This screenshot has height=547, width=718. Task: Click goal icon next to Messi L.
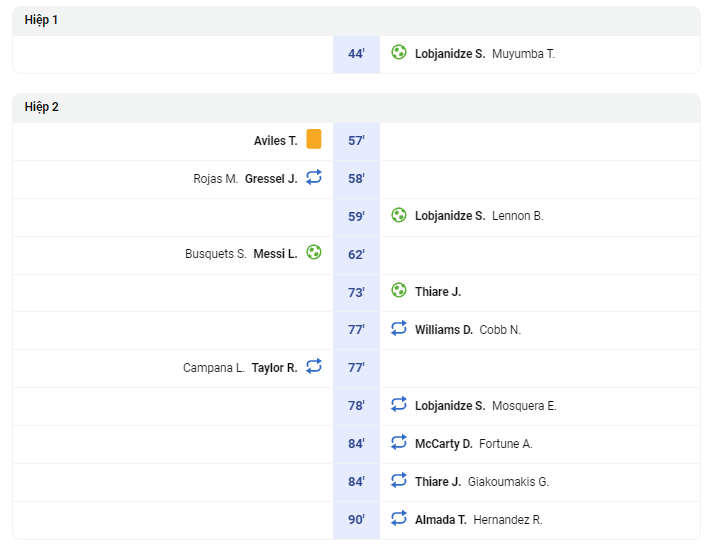(x=314, y=252)
